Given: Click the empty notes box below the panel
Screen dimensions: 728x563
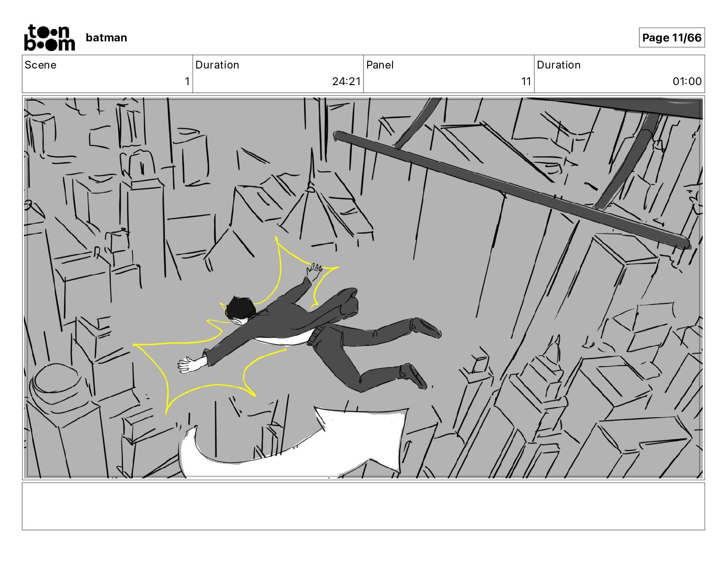Looking at the screenshot, I should point(364,506).
